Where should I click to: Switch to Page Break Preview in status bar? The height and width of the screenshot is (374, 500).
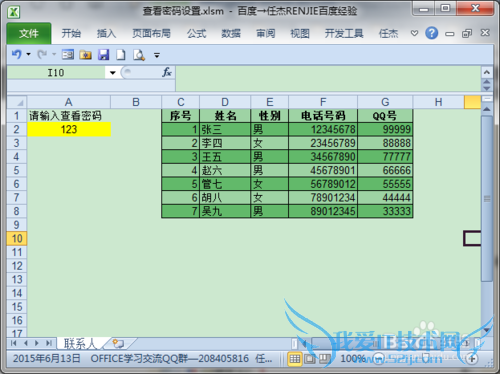coord(324,359)
